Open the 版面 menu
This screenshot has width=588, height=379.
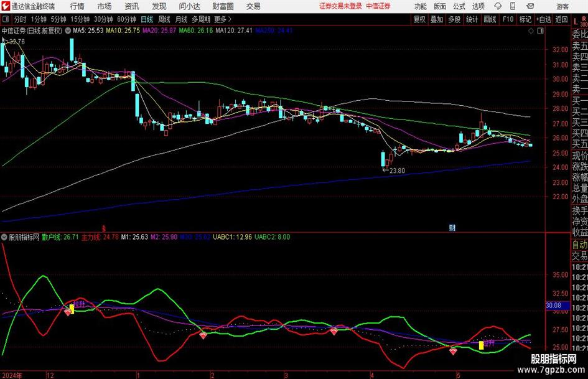440,6
